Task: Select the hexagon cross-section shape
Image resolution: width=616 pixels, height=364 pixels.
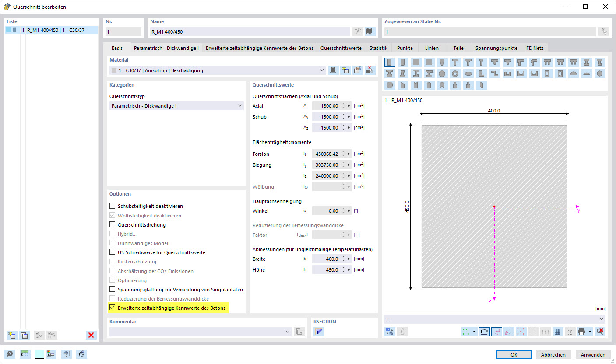Action: 600,73
